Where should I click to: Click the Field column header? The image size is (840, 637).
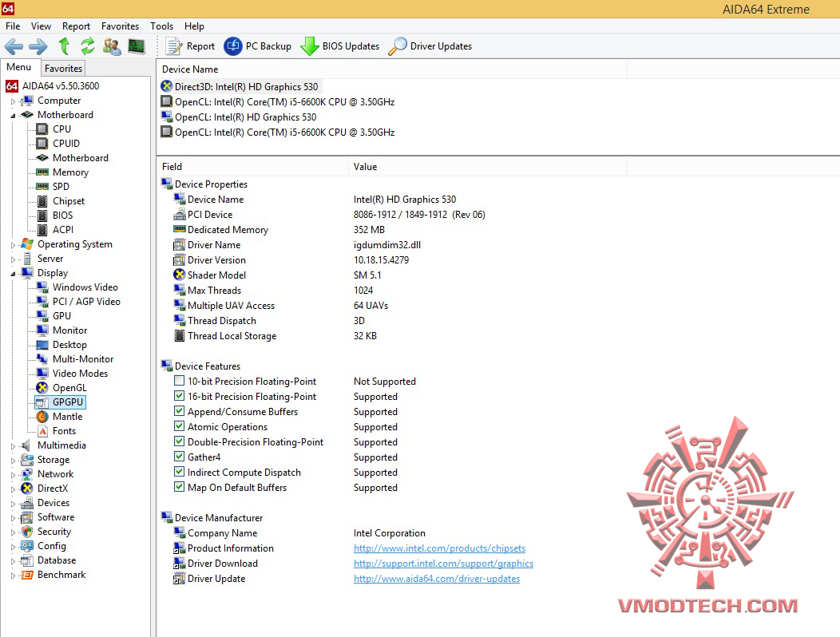[252, 167]
